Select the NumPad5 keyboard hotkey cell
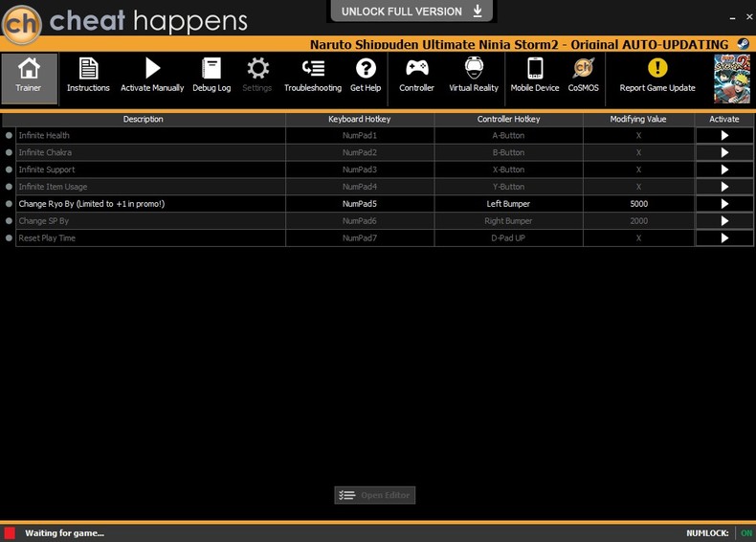 point(360,204)
